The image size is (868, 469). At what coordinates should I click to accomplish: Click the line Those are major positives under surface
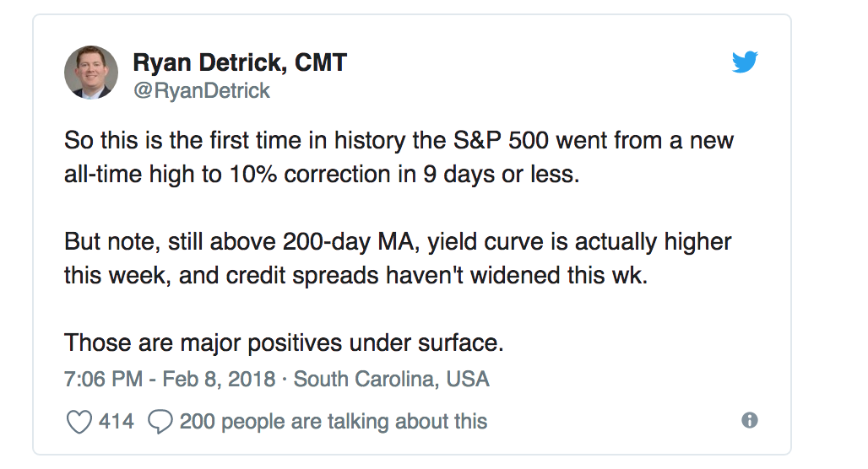[284, 343]
